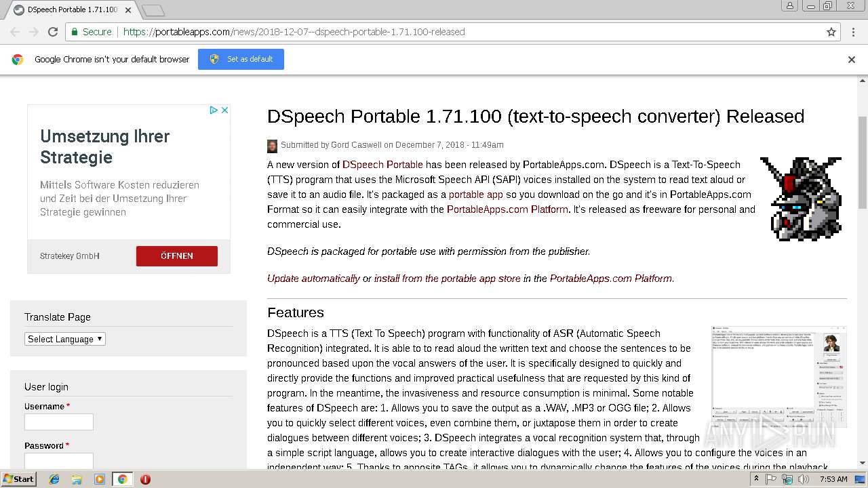
Task: Click scrollbar down arrow
Action: point(862,463)
